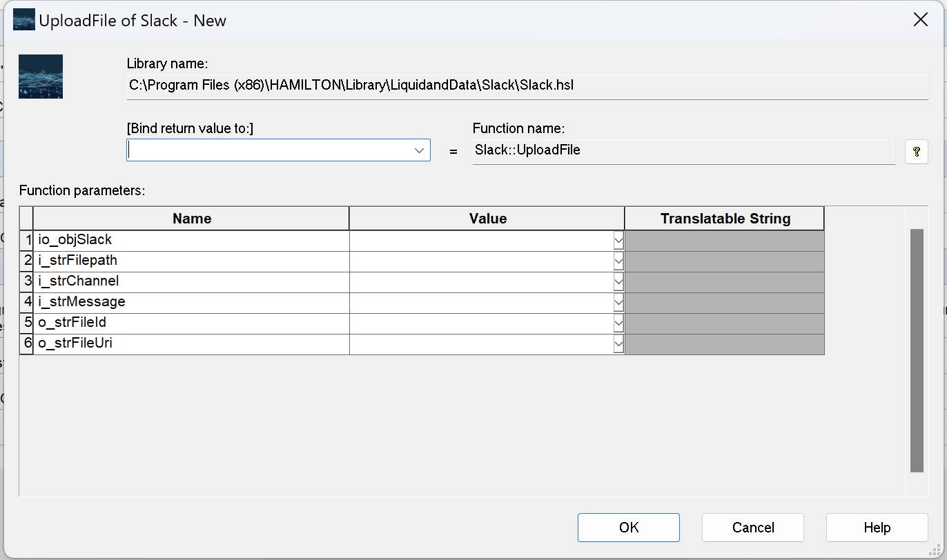
Task: Click the Function name field Slack::UploadFile
Action: click(683, 151)
